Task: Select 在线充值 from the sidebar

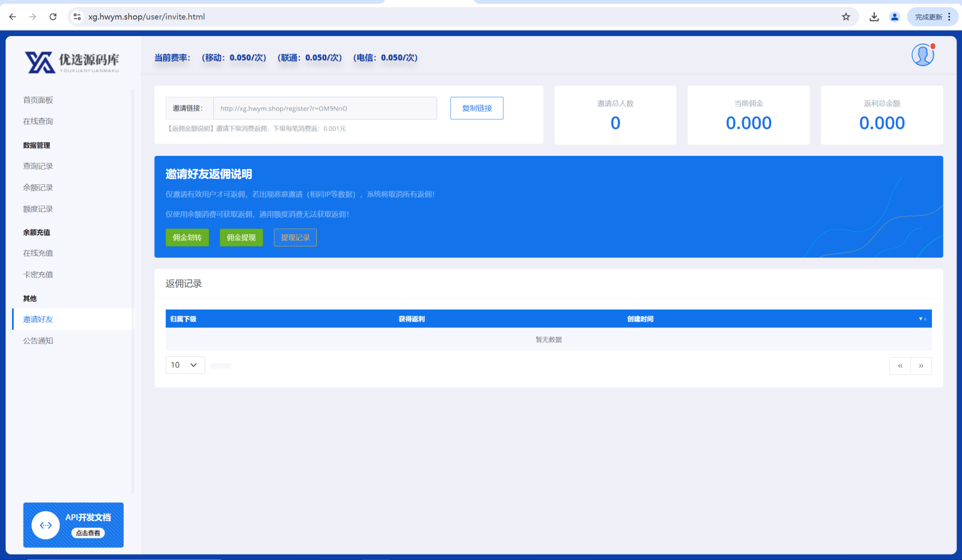Action: tap(38, 253)
